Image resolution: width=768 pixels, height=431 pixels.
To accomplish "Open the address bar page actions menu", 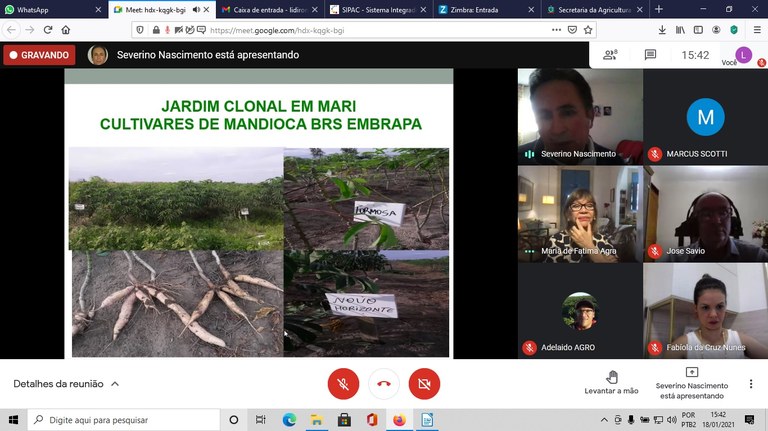I will (x=556, y=30).
